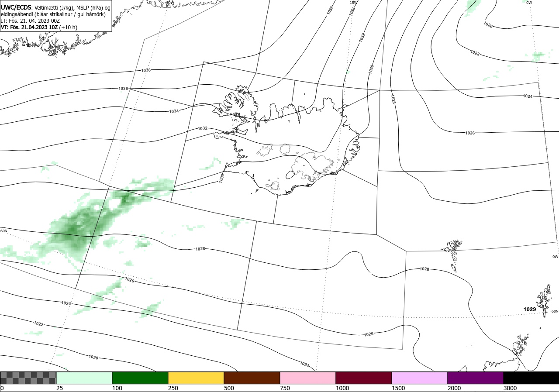Click the legend value "2000"
The image size is (559, 392).
454,388
